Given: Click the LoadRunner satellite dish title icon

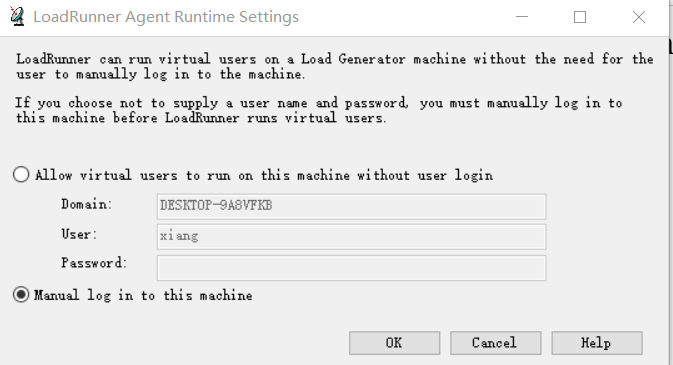Looking at the screenshot, I should coord(17,17).
